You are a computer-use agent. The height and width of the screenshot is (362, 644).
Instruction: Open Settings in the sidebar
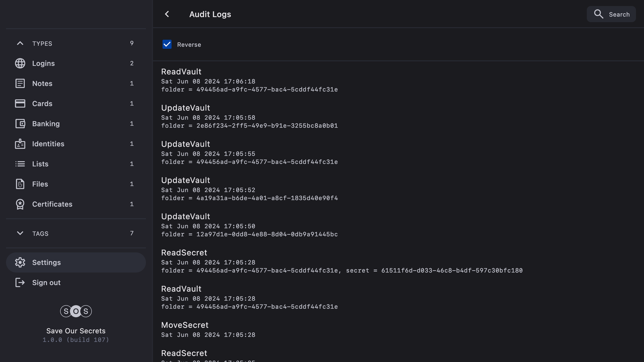tap(75, 262)
